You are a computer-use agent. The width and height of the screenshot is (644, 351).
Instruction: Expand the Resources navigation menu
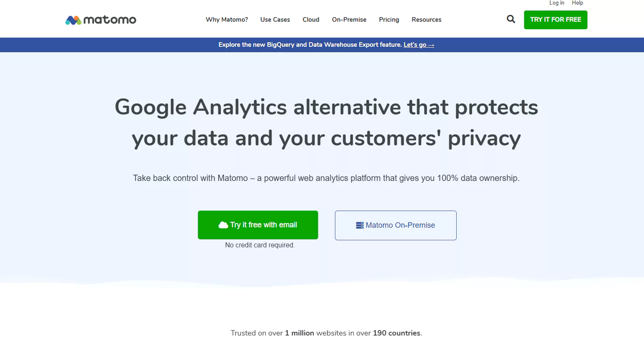pyautogui.click(x=427, y=20)
